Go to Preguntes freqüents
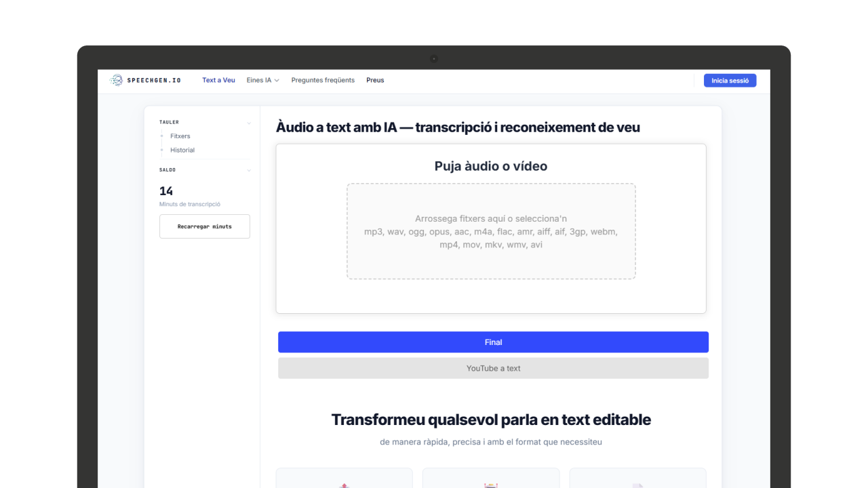The height and width of the screenshot is (488, 868). 323,80
